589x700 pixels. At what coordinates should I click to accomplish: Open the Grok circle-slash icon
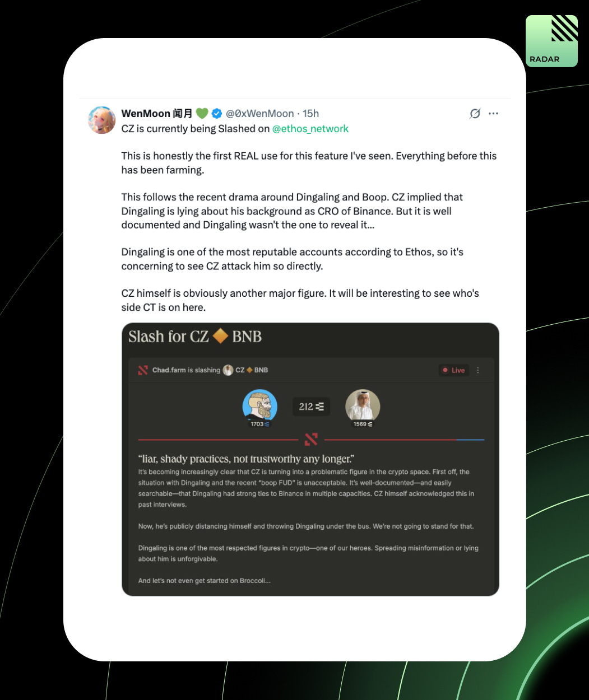coord(475,114)
